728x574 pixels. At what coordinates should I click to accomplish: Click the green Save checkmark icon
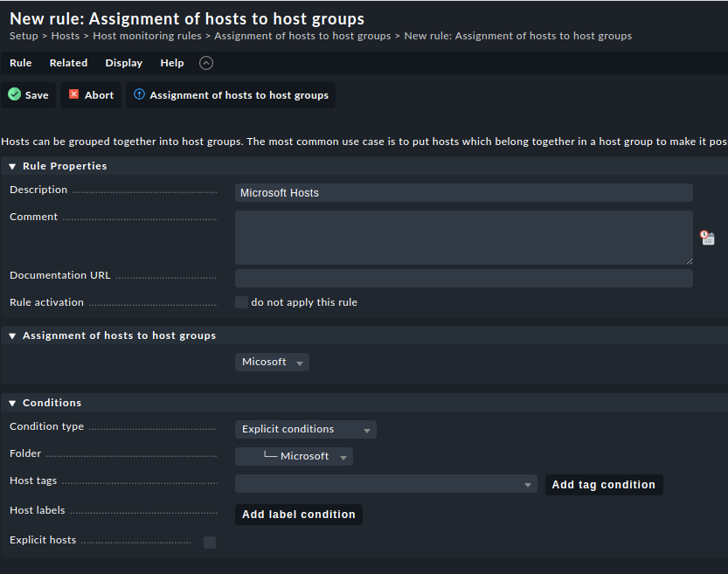(x=14, y=94)
